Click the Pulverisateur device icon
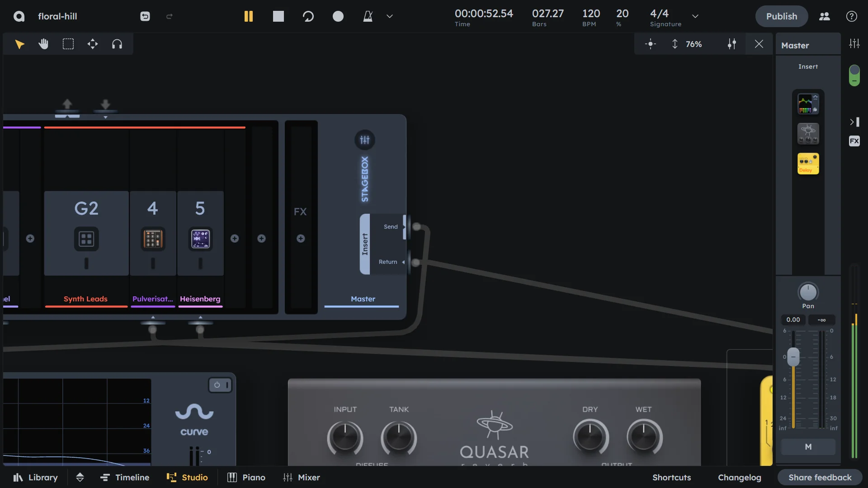This screenshot has width=868, height=488. pyautogui.click(x=153, y=239)
